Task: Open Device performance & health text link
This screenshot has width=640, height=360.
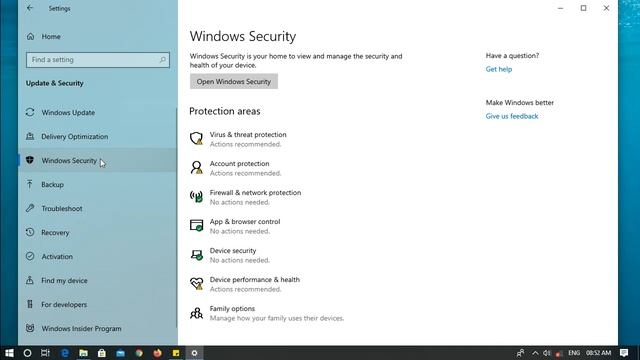Action: coord(255,279)
